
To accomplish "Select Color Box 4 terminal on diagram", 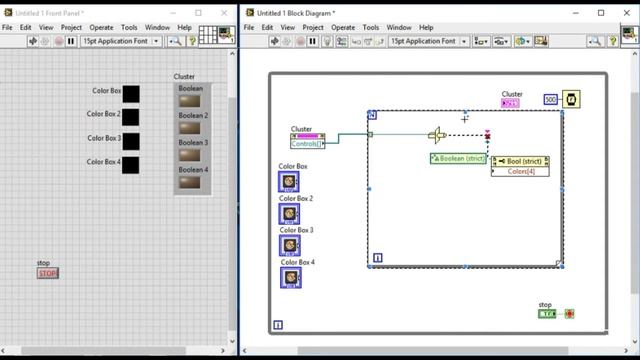I will point(291,278).
